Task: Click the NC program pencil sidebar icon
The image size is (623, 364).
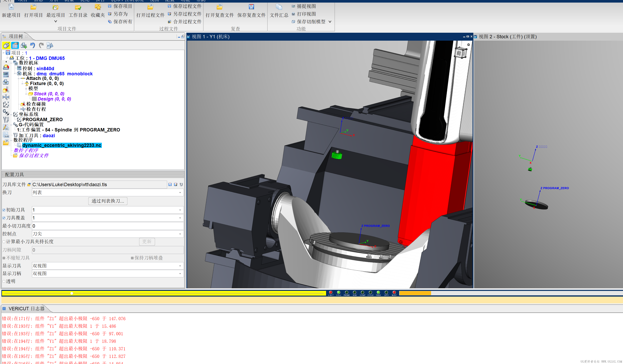Action: (x=6, y=127)
